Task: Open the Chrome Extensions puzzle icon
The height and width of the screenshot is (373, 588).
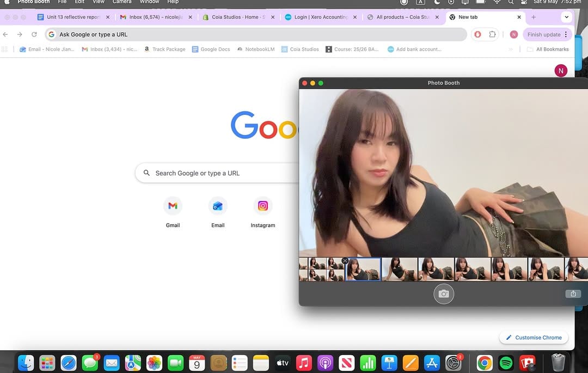Action: pyautogui.click(x=492, y=34)
